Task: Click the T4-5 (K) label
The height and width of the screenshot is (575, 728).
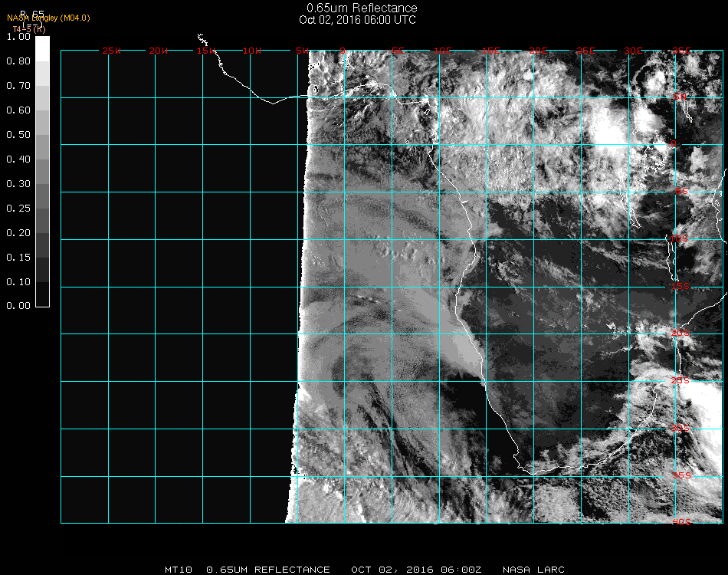Action: (x=28, y=28)
